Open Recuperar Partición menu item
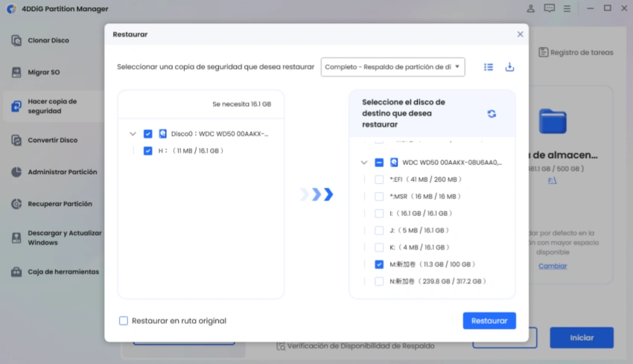The image size is (633, 364). tap(60, 204)
